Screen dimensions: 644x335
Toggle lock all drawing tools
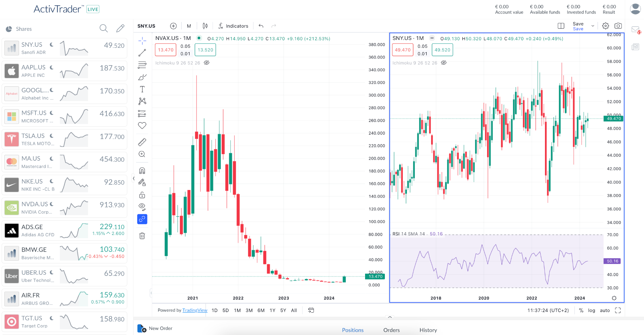point(142,195)
